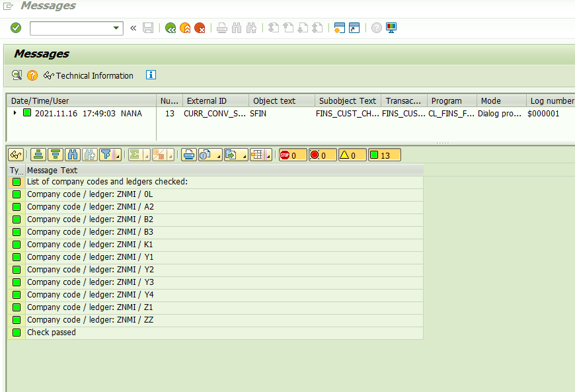Toggle the red stop abort messages filter

(x=292, y=155)
